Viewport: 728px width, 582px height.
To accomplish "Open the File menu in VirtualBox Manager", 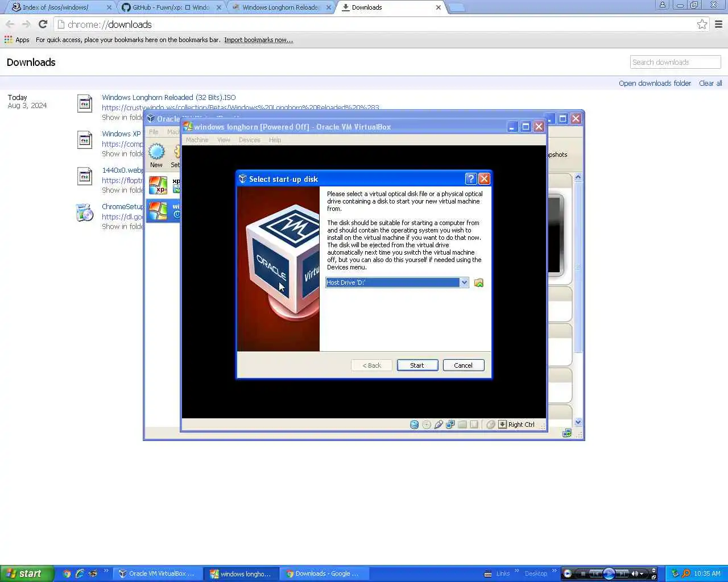I will 154,132.
